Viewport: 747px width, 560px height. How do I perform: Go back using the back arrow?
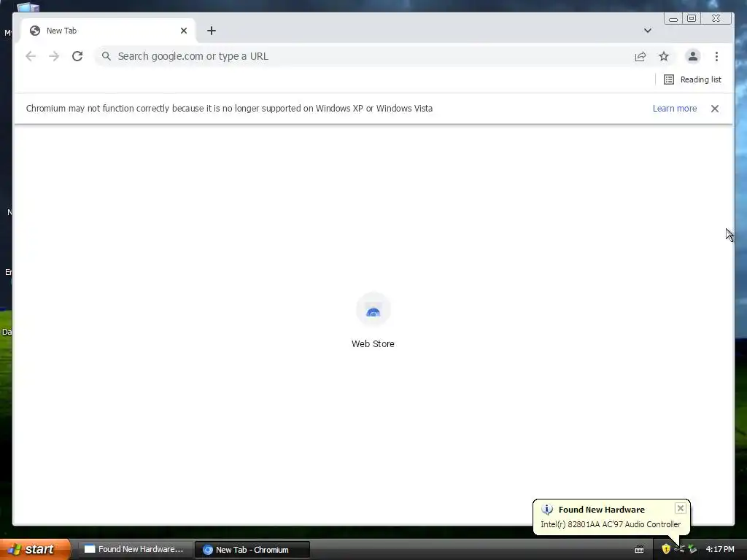click(x=31, y=56)
